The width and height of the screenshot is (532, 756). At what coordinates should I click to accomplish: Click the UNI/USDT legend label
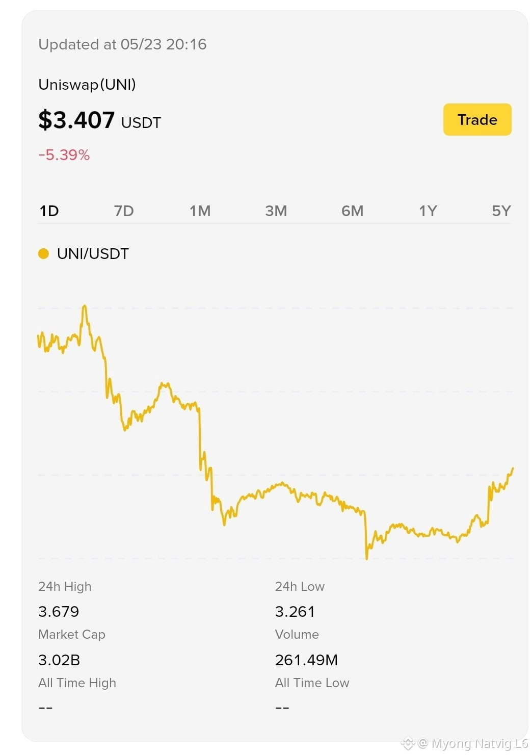click(93, 253)
